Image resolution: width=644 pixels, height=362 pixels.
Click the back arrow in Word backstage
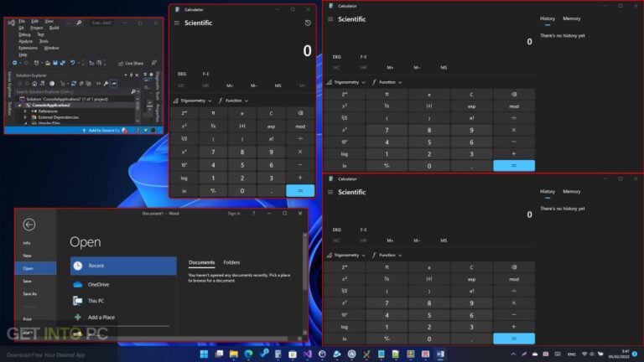click(x=29, y=225)
